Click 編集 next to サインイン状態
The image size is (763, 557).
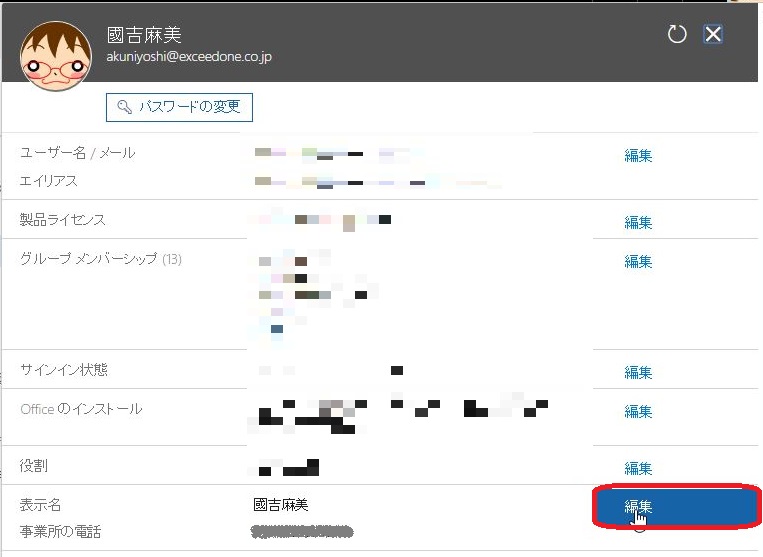638,372
